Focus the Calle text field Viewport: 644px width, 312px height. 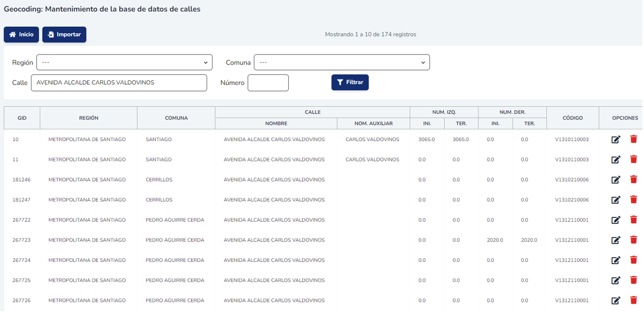[119, 83]
